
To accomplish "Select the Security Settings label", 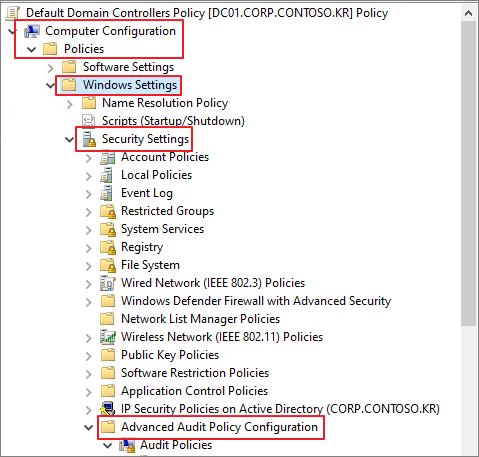I will [145, 139].
